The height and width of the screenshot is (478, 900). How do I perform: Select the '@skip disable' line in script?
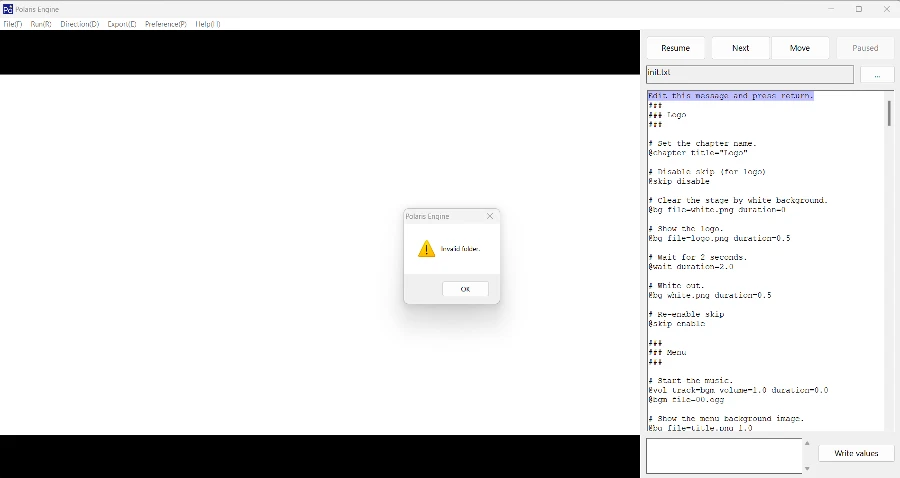pyautogui.click(x=679, y=182)
